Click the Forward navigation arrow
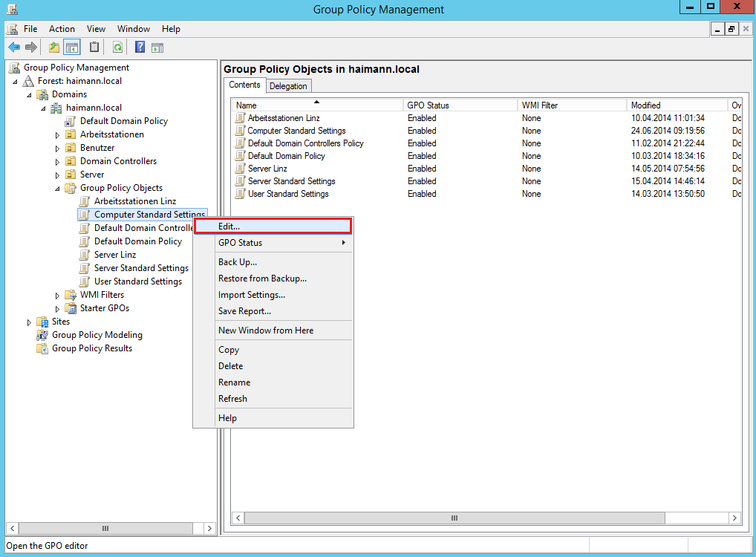Viewport: 756px width, 557px height. (x=30, y=46)
